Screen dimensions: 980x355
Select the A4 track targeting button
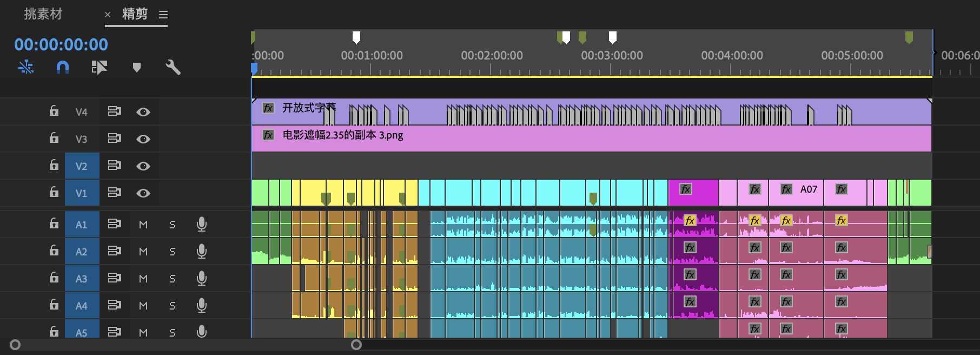81,306
